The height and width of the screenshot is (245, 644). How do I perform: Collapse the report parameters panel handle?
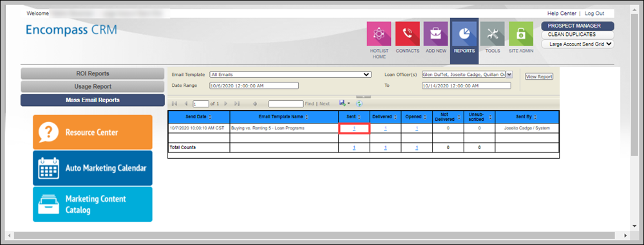pos(363,97)
